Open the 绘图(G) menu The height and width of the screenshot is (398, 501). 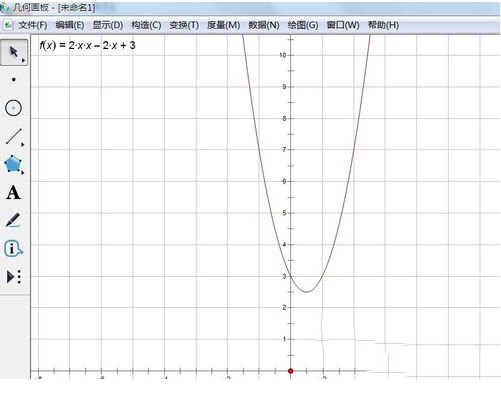(303, 25)
